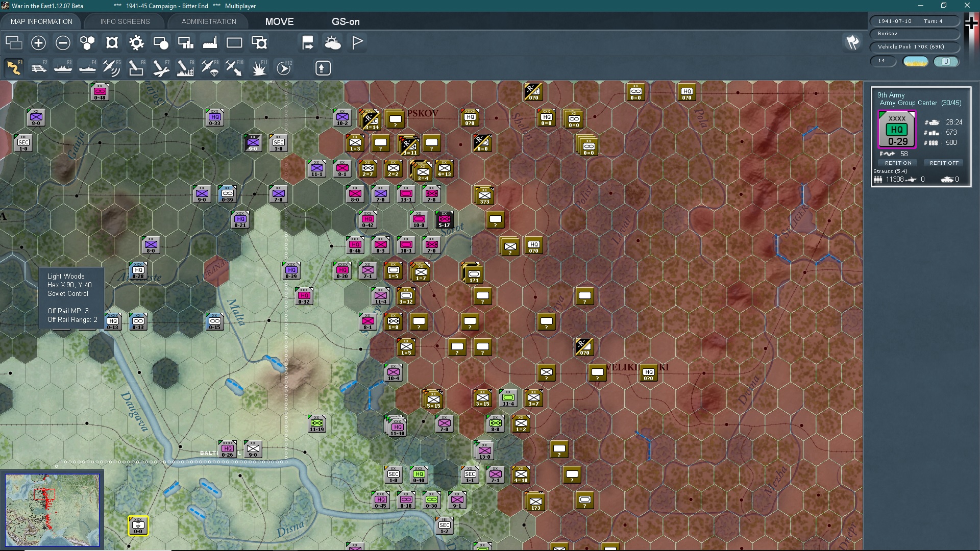Select the green 11-4 motorized counter

click(508, 398)
